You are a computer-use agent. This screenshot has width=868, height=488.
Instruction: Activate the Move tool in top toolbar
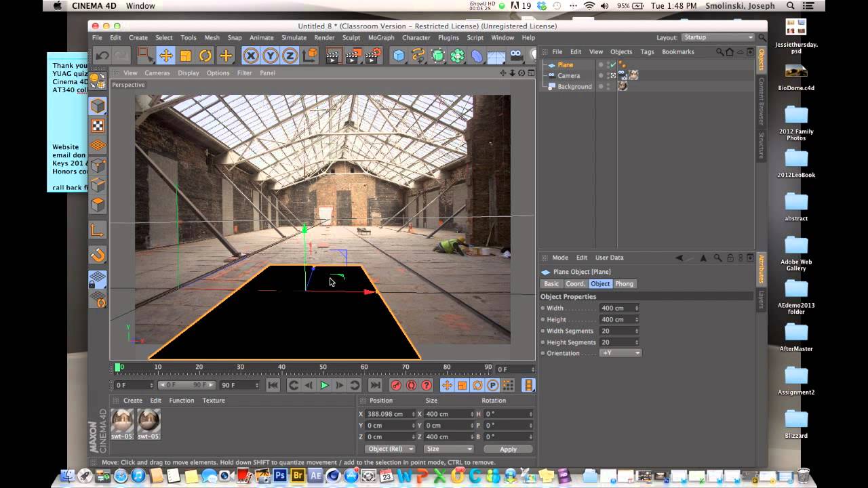(x=165, y=56)
